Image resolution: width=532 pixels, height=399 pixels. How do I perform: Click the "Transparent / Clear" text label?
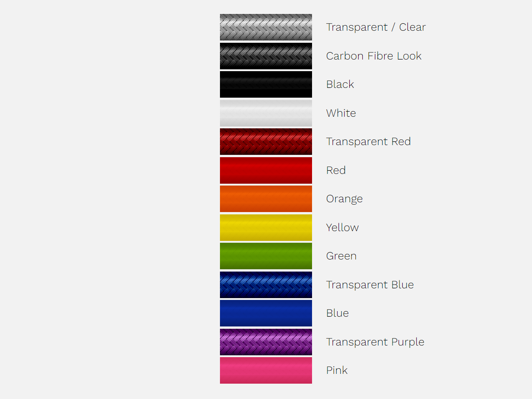click(376, 27)
